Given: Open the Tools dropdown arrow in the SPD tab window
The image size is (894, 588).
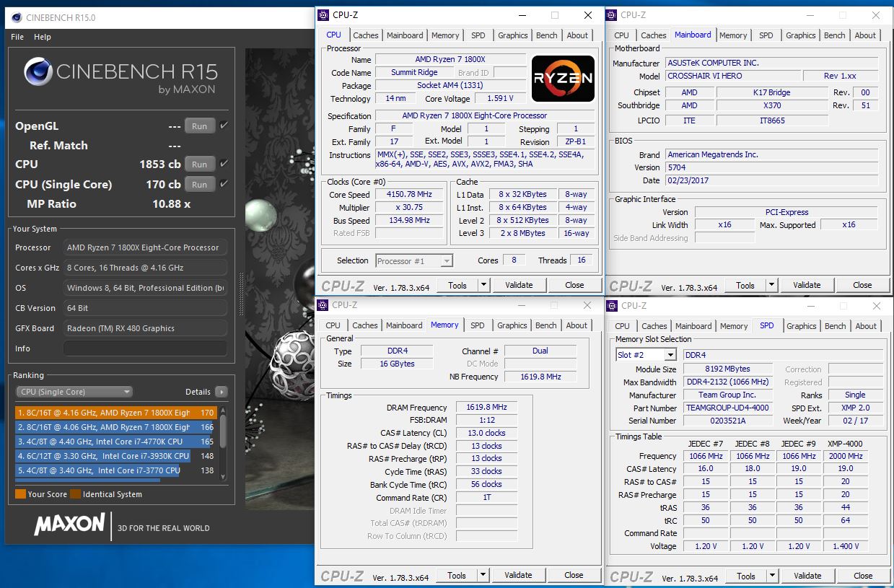Looking at the screenshot, I should [x=772, y=576].
